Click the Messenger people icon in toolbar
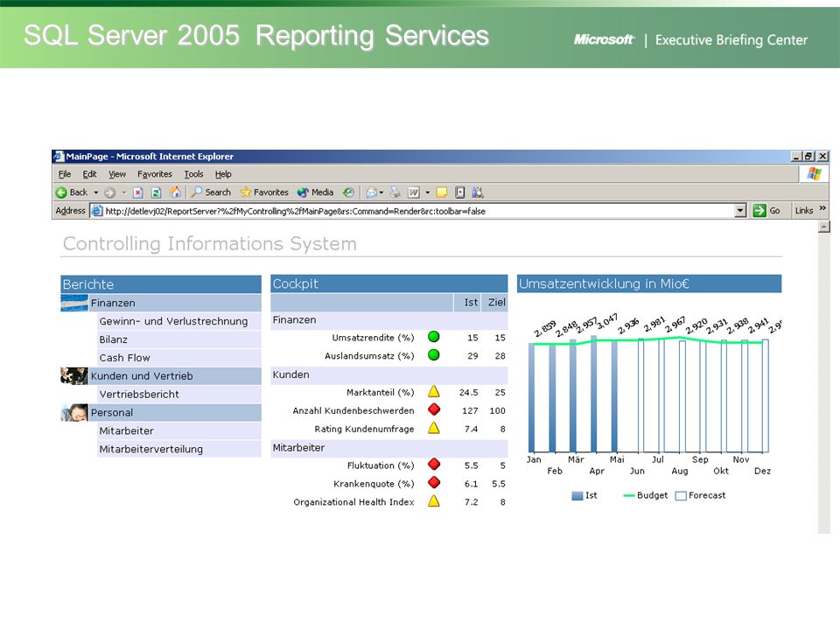Image resolution: width=840 pixels, height=630 pixels. pyautogui.click(x=478, y=192)
